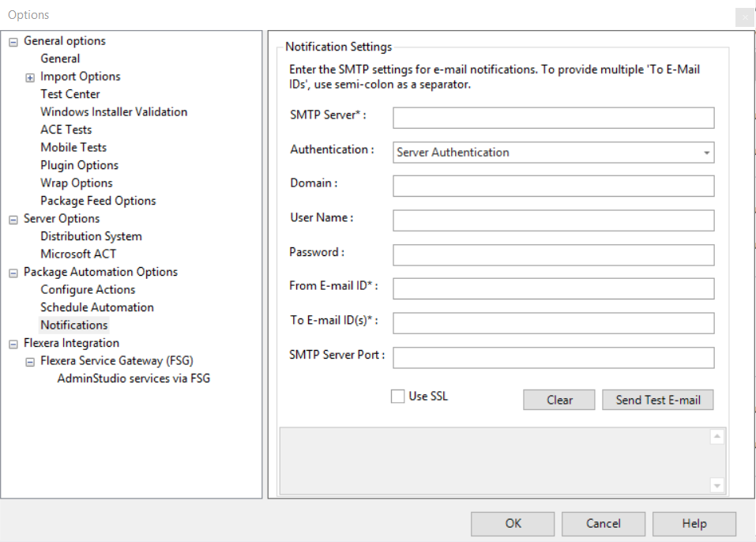Click the Send Test E-mail button

coord(658,400)
